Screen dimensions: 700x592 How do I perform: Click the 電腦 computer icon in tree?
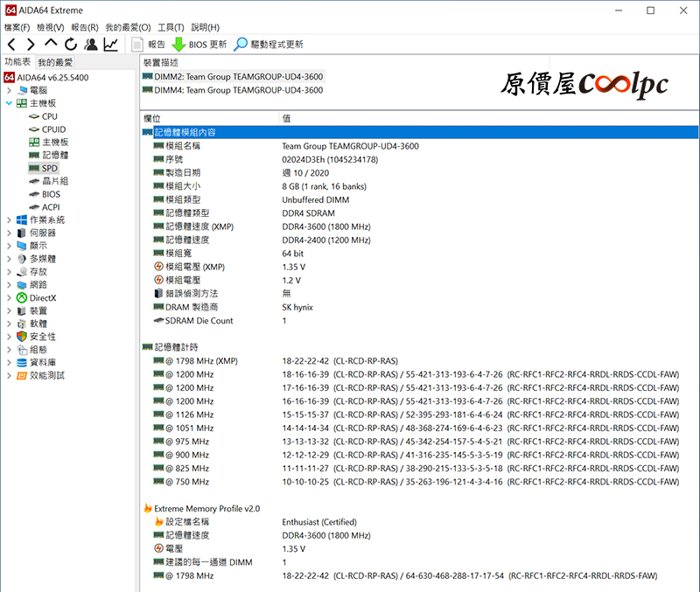pyautogui.click(x=22, y=90)
